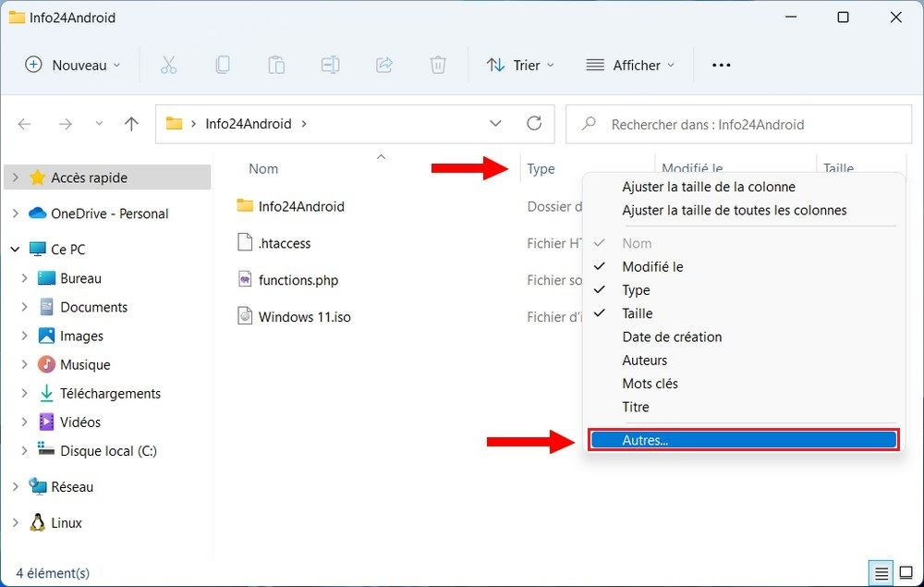Open the 'Trier' dropdown menu
The image size is (924, 587).
pyautogui.click(x=522, y=65)
